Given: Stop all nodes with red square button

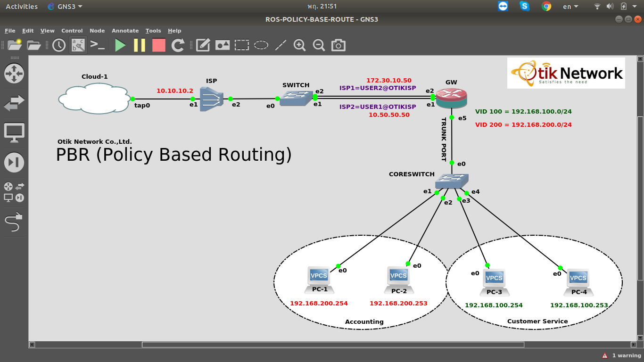Looking at the screenshot, I should click(x=159, y=45).
